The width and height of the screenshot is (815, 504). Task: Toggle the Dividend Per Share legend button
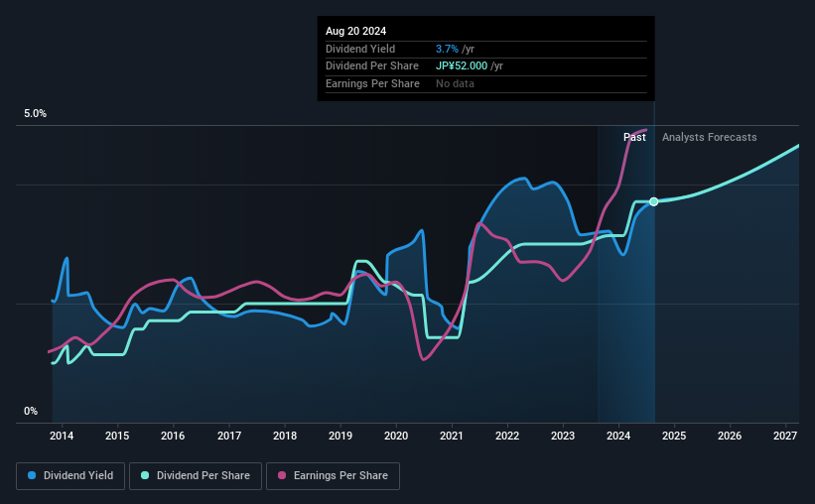click(x=196, y=476)
